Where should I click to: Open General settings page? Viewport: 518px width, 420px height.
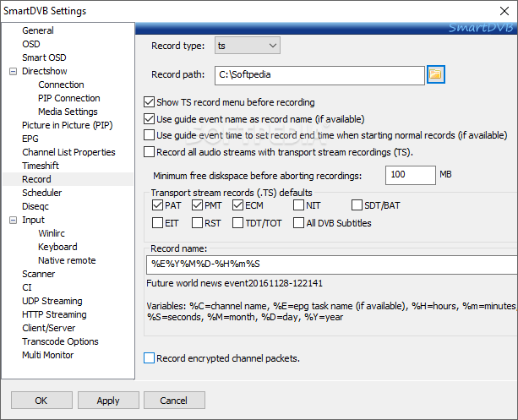click(x=38, y=30)
